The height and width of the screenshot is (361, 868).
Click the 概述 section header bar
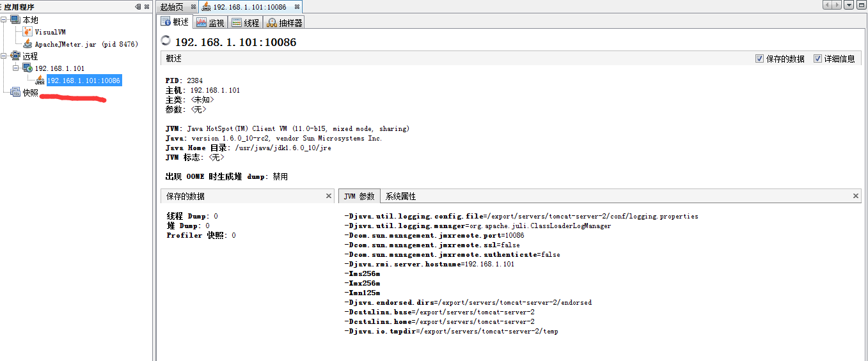tap(510, 58)
